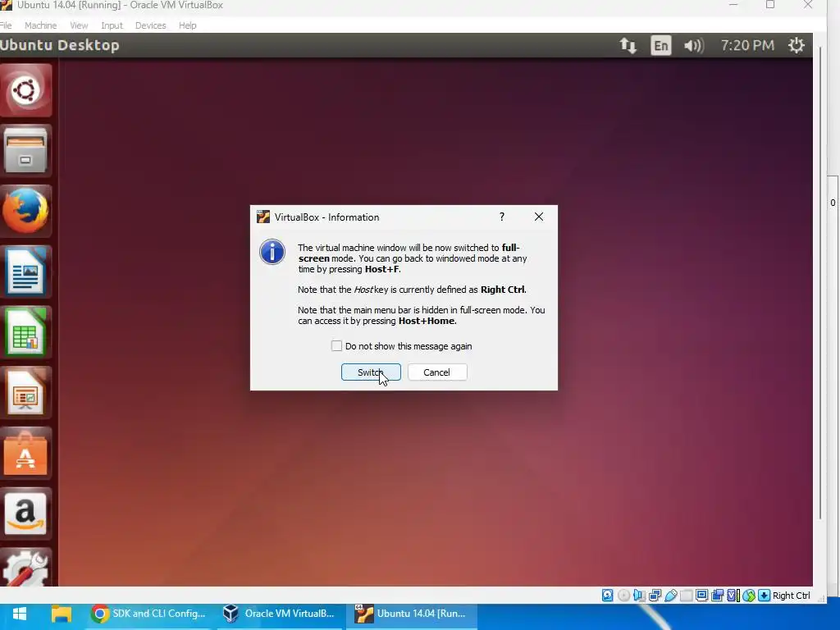840x630 pixels.
Task: Click the VM window vertical scrollbar
Action: point(819,281)
